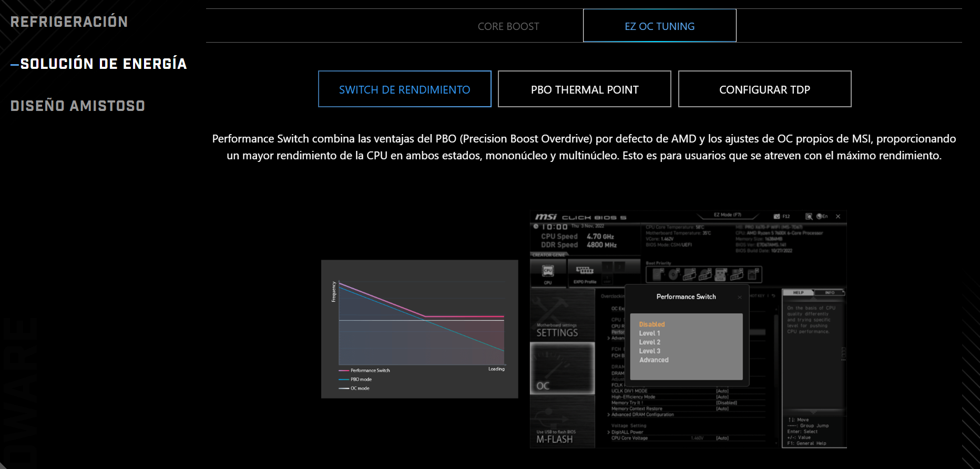Click the frequency versus loading chart image
This screenshot has height=469, width=980.
point(420,329)
